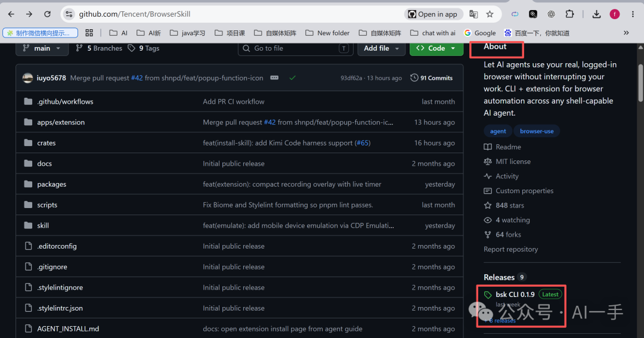Viewport: 644px width, 338px height.
Task: Click Report repository link
Action: click(510, 249)
